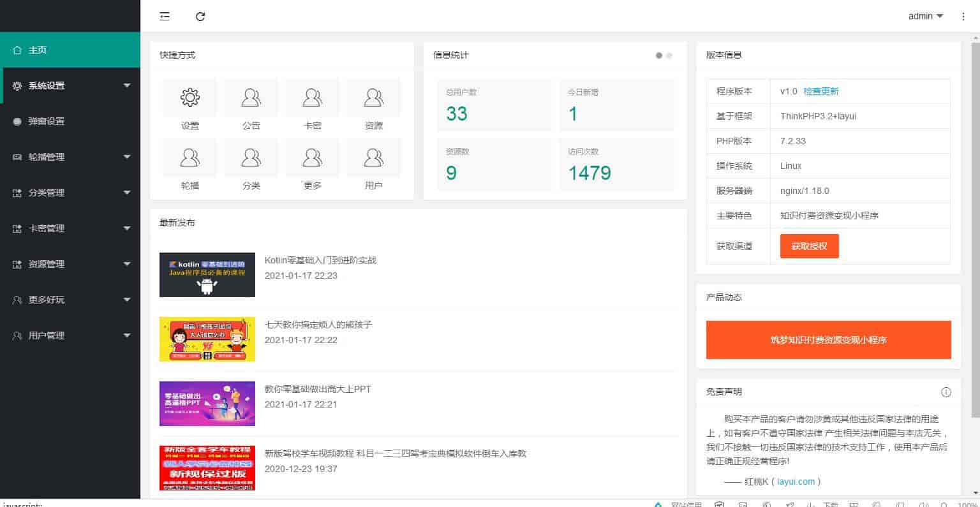Switch to second 信息统计 carousel dot

pos(669,55)
